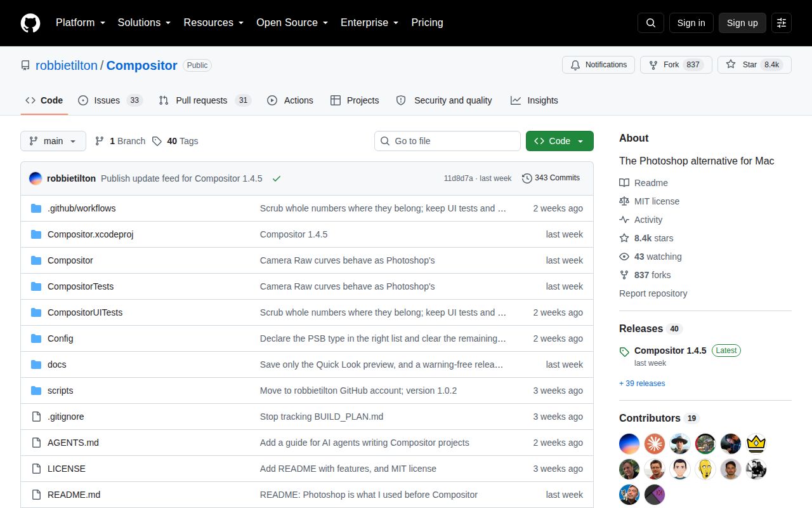Screen dimensions: 812x508
Task: Open the scripts folder
Action: coord(60,391)
